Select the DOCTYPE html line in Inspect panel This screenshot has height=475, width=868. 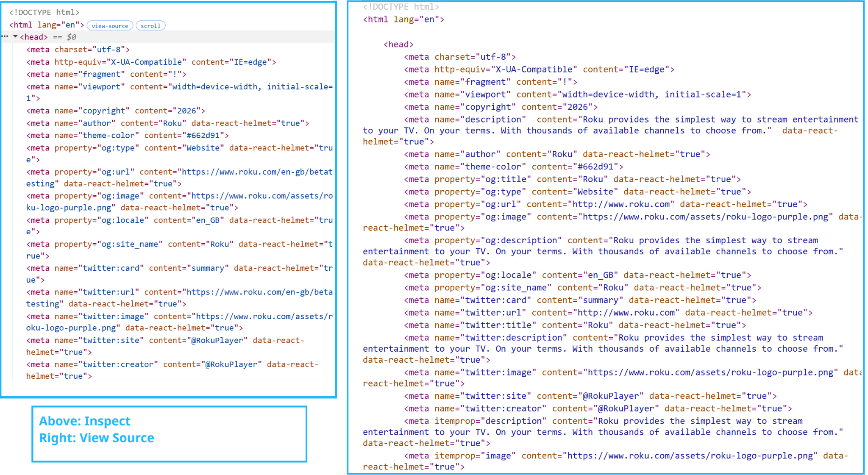pos(44,12)
